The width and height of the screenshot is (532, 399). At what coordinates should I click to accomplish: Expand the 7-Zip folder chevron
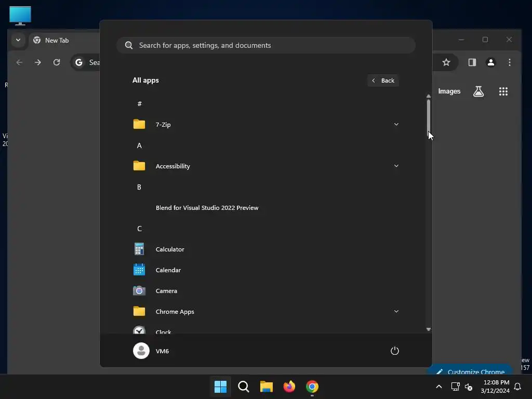click(396, 125)
